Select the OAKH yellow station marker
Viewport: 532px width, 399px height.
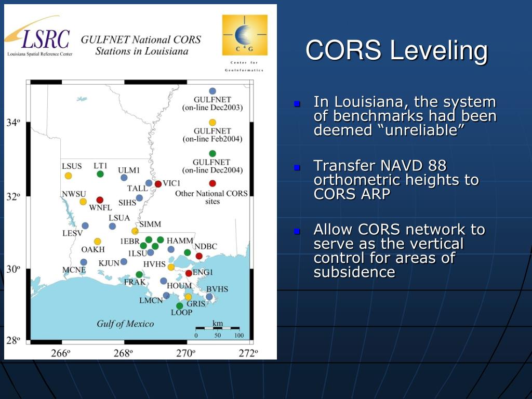(x=97, y=242)
